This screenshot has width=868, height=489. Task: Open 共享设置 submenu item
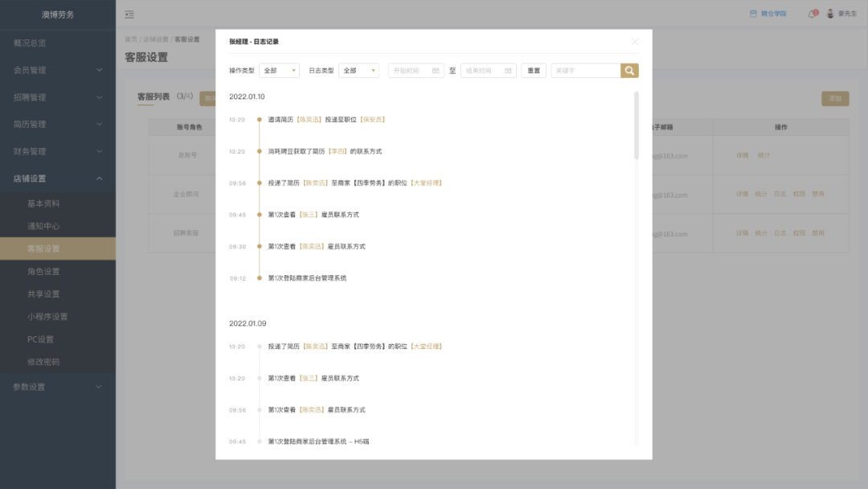click(x=58, y=294)
